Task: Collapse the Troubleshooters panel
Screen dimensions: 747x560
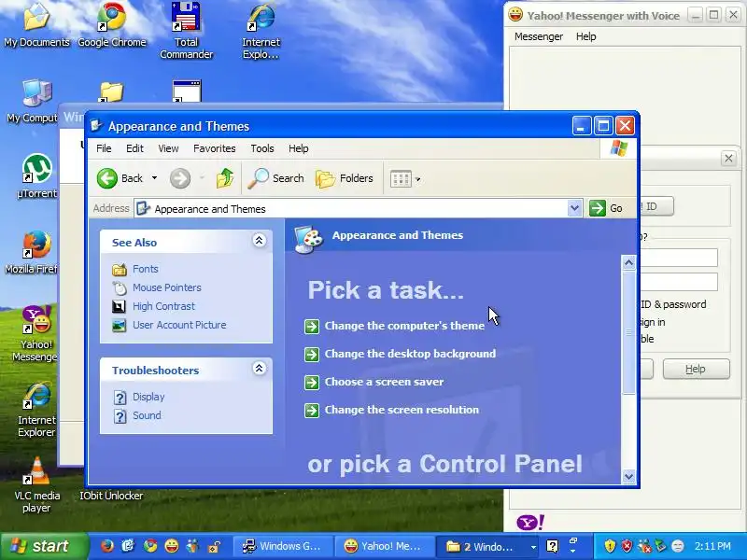Action: (260, 368)
